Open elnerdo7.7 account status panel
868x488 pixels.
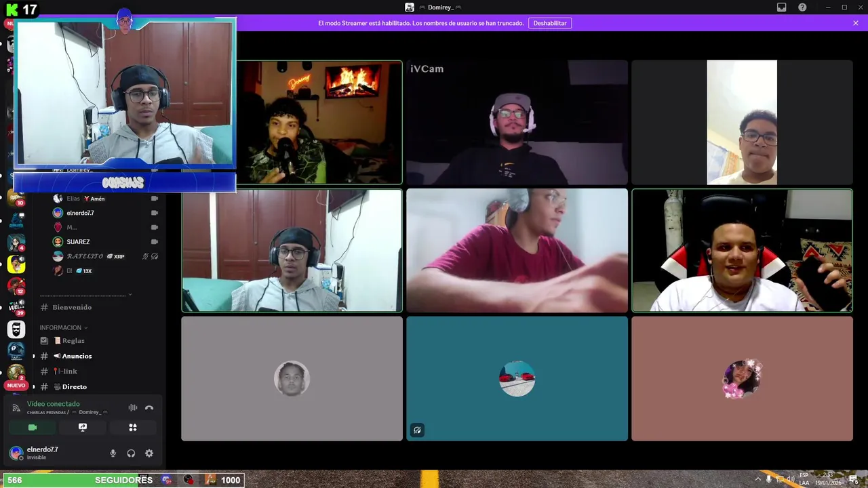pyautogui.click(x=42, y=453)
